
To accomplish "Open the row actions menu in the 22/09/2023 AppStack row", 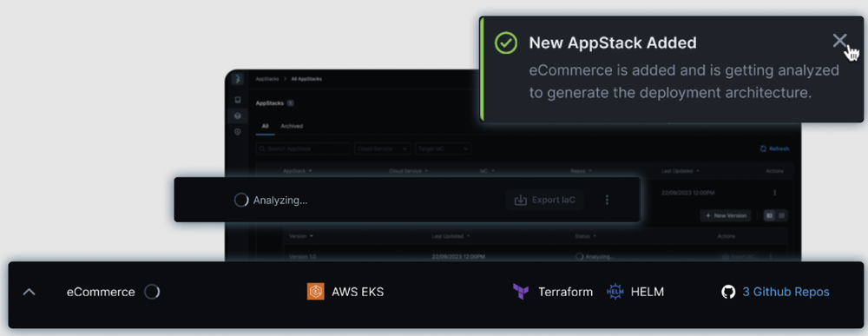I will pyautogui.click(x=774, y=193).
